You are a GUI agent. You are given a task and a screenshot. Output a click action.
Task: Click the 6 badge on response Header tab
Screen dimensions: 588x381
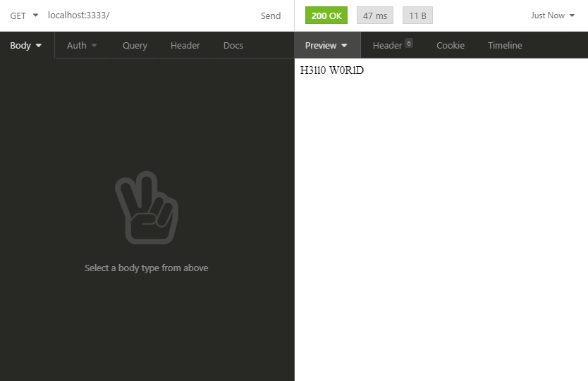pos(409,43)
